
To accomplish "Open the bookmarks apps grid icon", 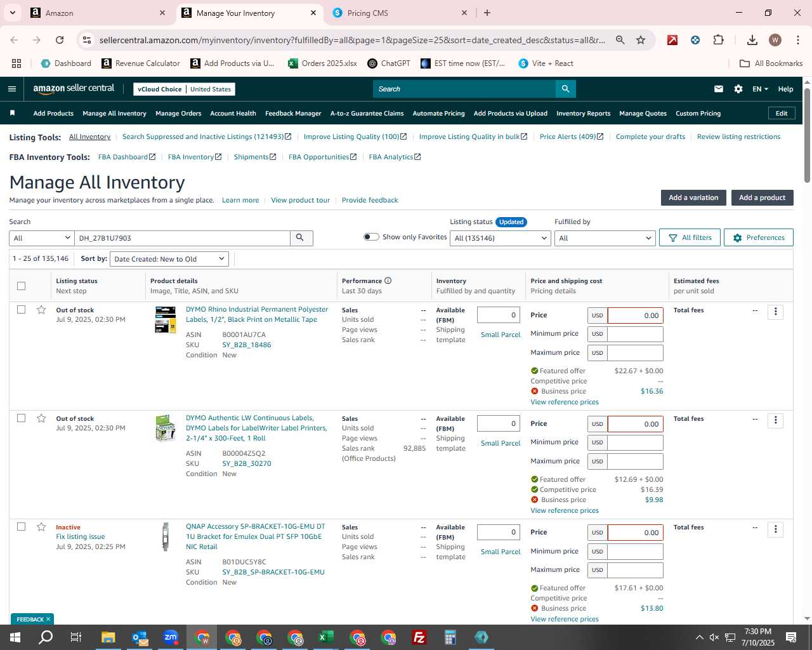I will point(16,63).
